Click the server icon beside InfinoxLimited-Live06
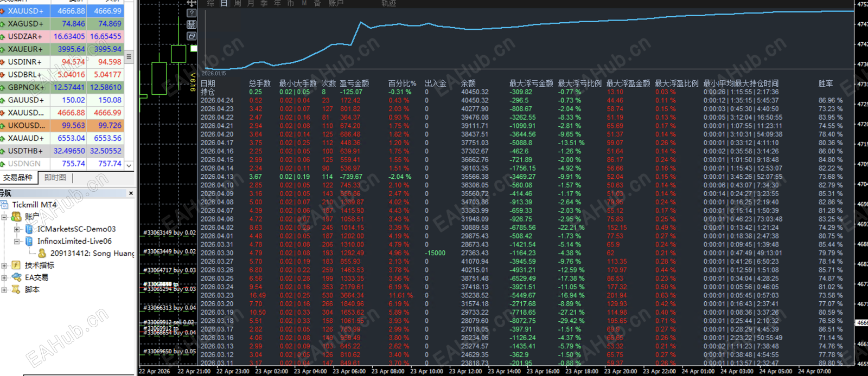This screenshot has width=868, height=376. pos(29,241)
